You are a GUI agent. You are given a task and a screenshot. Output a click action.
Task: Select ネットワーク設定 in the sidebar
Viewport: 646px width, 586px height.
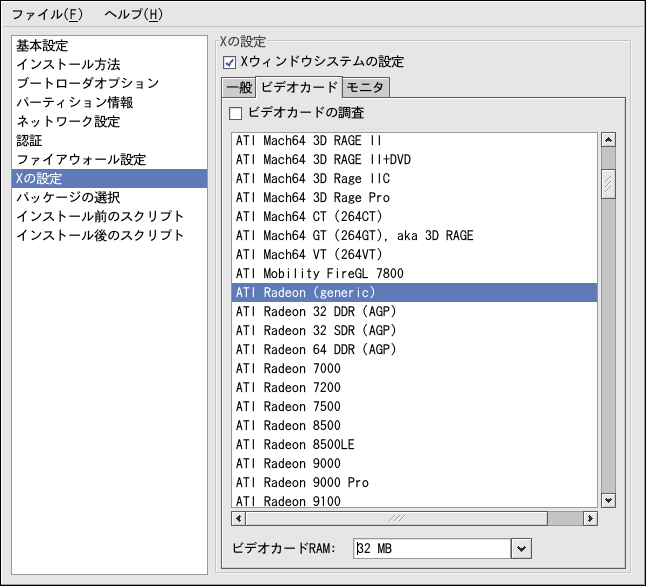pyautogui.click(x=68, y=122)
